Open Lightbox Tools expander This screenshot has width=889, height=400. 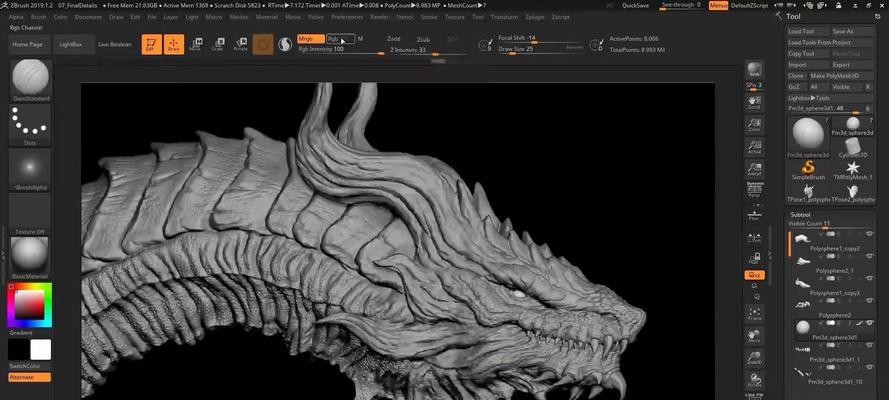tap(831, 98)
